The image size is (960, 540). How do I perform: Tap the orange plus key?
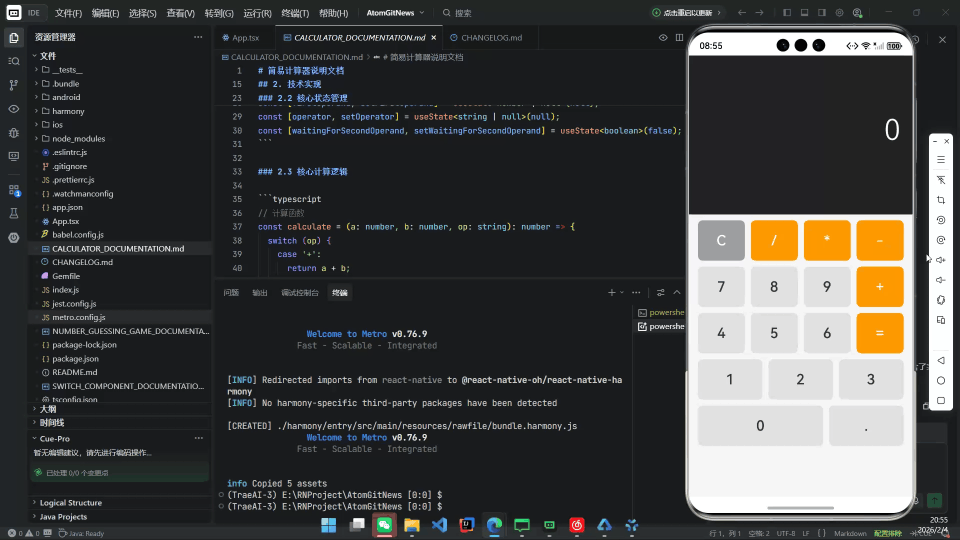coord(880,287)
